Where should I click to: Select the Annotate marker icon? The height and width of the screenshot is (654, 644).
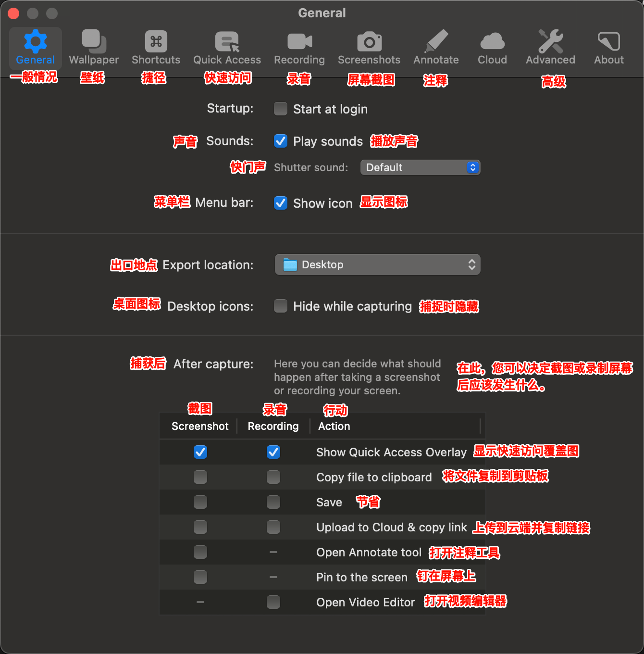(436, 41)
